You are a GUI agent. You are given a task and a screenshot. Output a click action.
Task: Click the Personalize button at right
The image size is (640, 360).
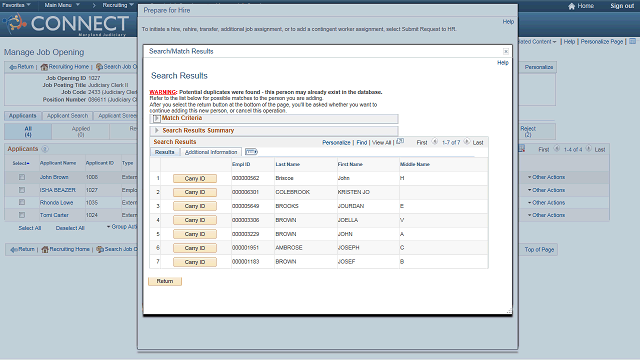point(539,67)
